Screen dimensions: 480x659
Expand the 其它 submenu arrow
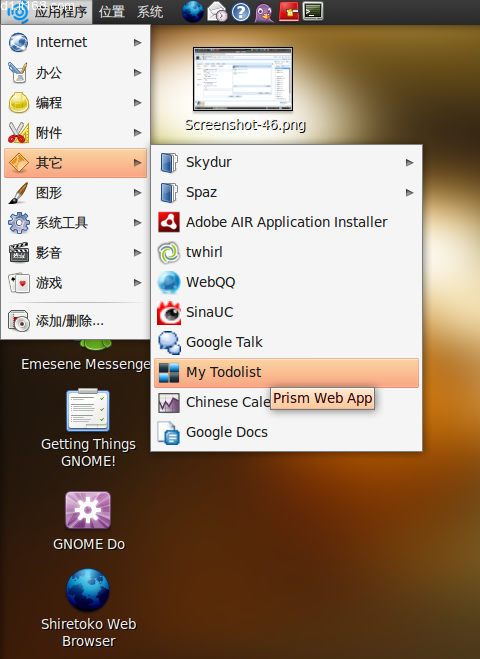point(137,163)
